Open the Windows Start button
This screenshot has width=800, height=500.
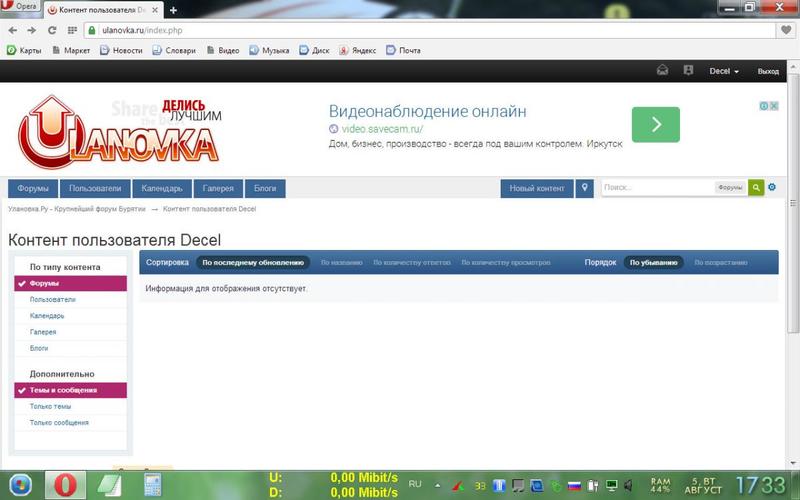pos(20,485)
